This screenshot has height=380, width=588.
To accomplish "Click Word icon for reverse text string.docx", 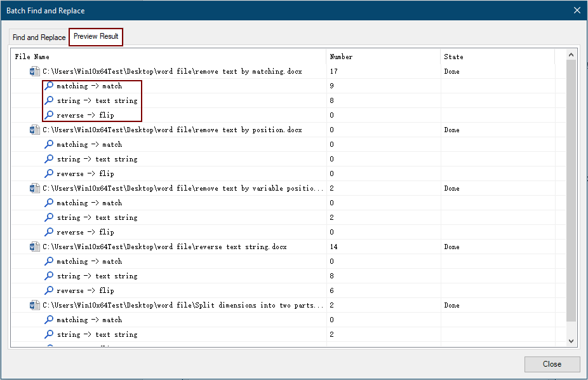I will point(35,247).
